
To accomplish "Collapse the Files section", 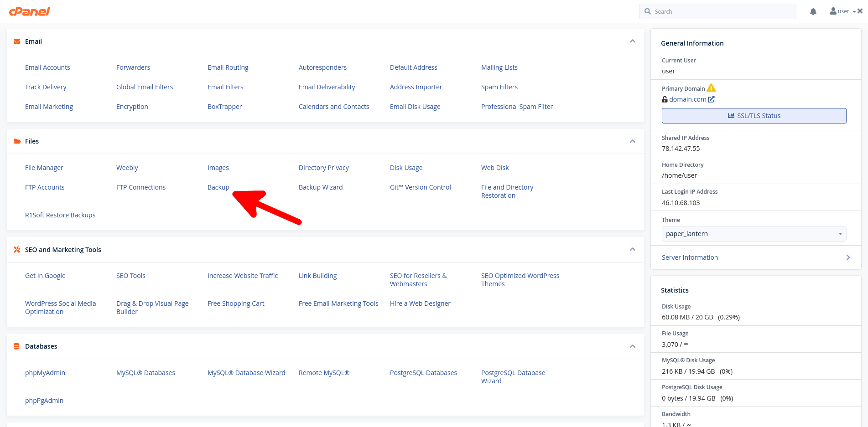I will click(633, 141).
